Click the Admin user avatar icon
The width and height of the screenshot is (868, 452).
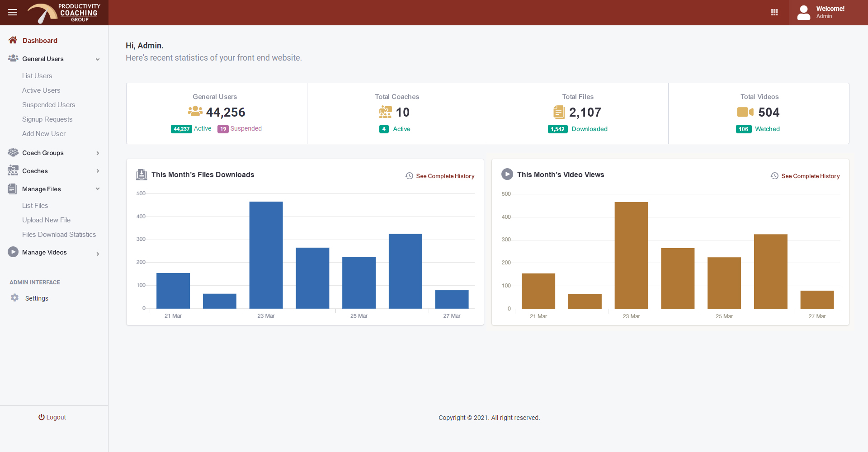pyautogui.click(x=803, y=13)
